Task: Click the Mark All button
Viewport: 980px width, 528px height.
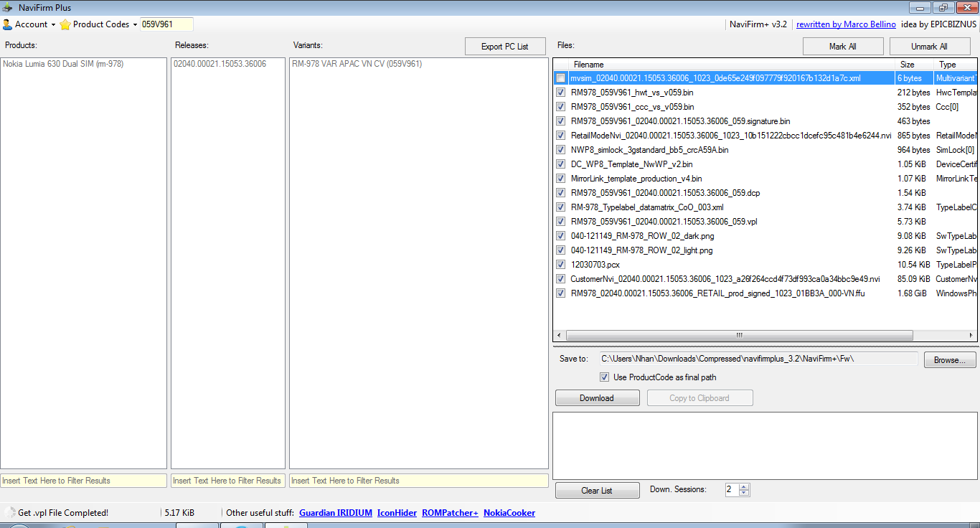Action: (842, 46)
